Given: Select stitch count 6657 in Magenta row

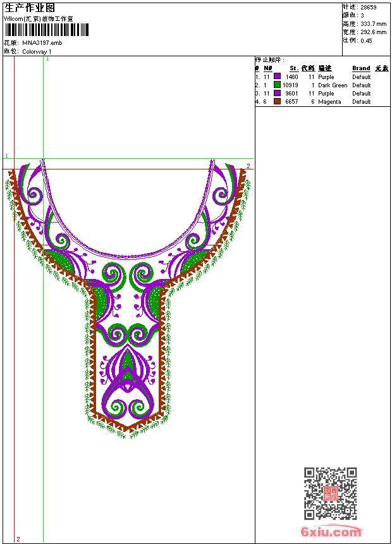Looking at the screenshot, I should [291, 102].
